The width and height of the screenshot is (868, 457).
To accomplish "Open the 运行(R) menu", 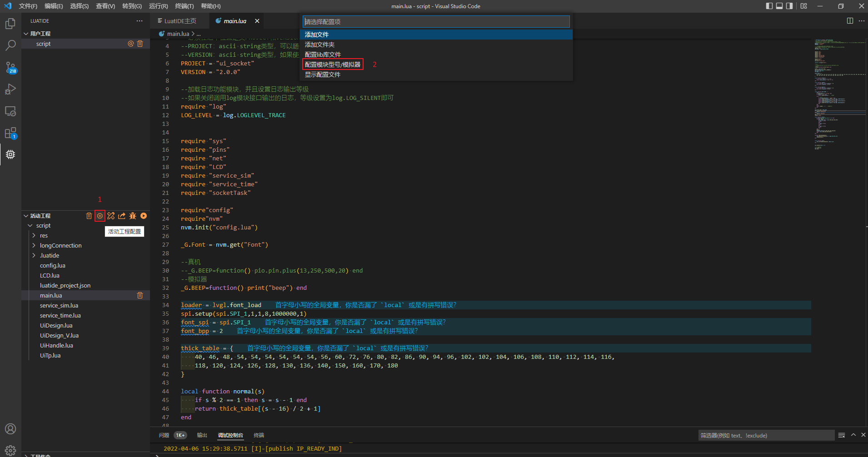I will pyautogui.click(x=158, y=6).
